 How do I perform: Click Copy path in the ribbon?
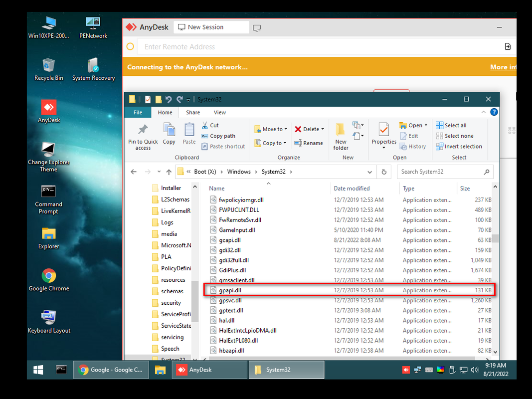point(218,136)
